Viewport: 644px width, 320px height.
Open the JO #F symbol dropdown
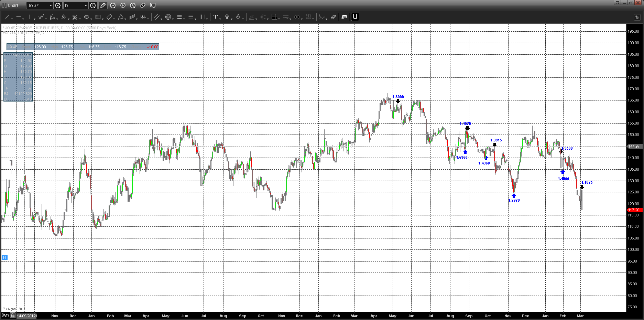pos(40,6)
